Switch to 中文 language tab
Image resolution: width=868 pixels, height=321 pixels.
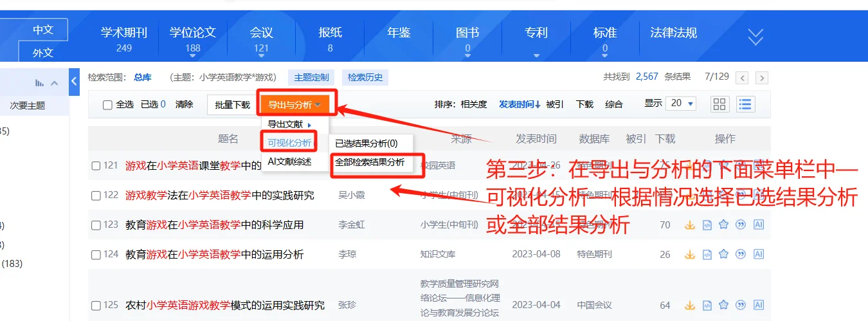[43, 30]
